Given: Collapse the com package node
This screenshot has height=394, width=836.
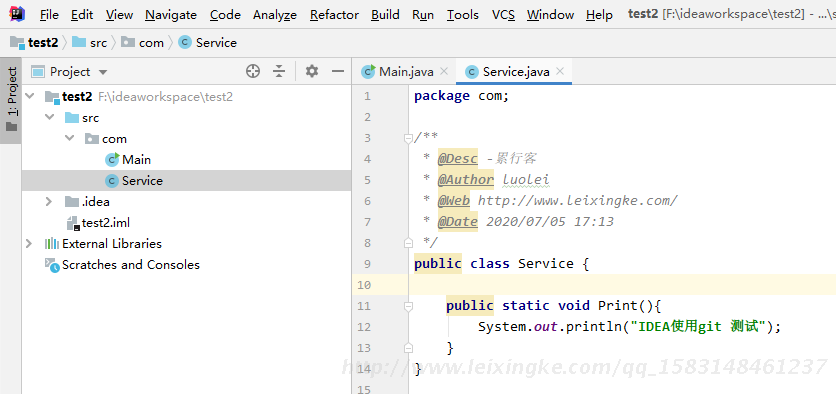Looking at the screenshot, I should pyautogui.click(x=70, y=139).
